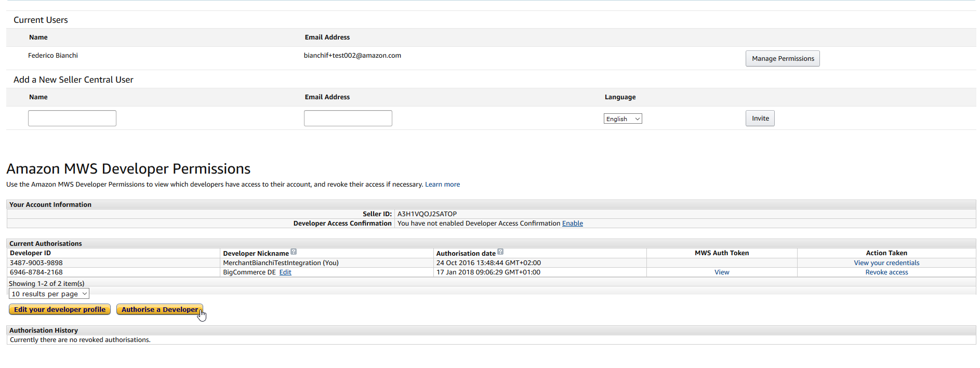Click Revoke access for BigCommerce DE
The image size is (980, 368).
point(886,272)
